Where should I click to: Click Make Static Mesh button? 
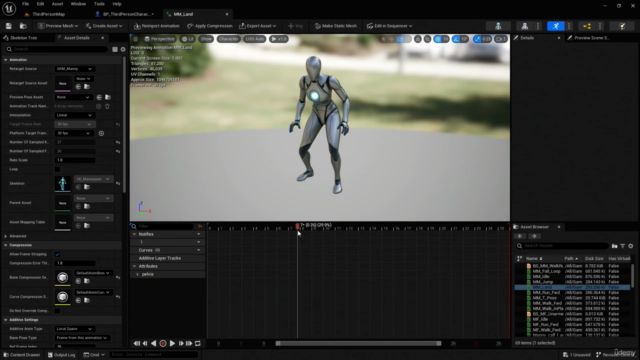336,26
